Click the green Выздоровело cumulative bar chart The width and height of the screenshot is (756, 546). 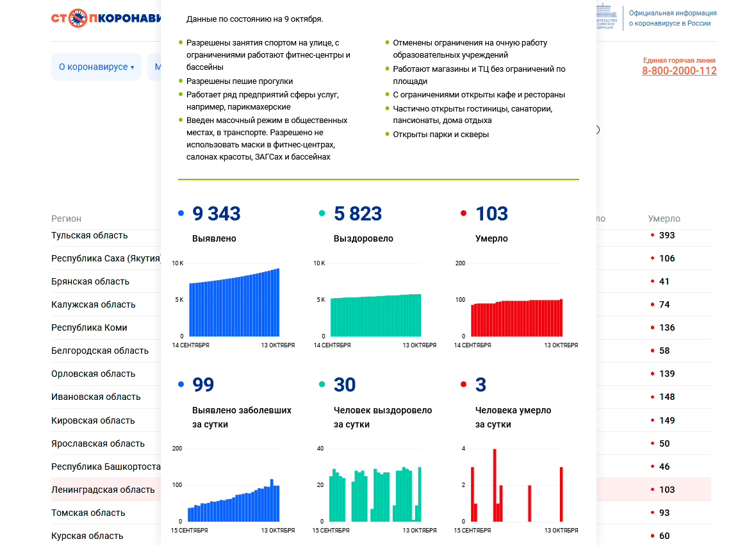(x=375, y=315)
